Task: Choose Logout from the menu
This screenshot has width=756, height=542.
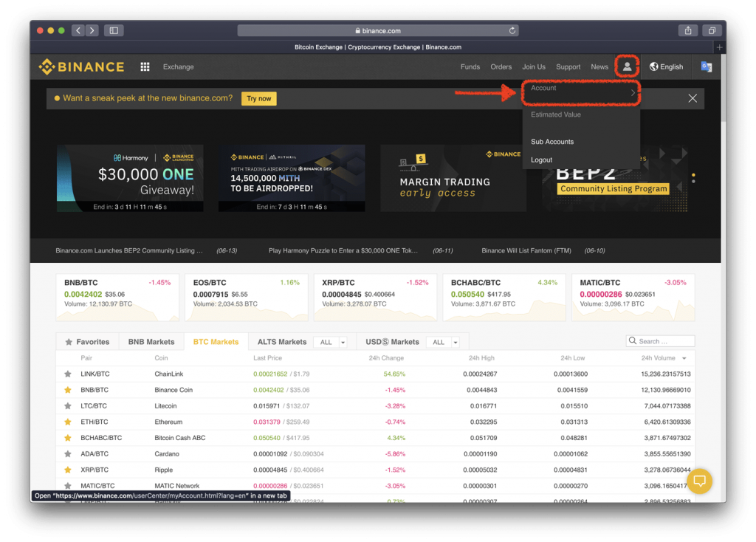Action: pos(541,160)
